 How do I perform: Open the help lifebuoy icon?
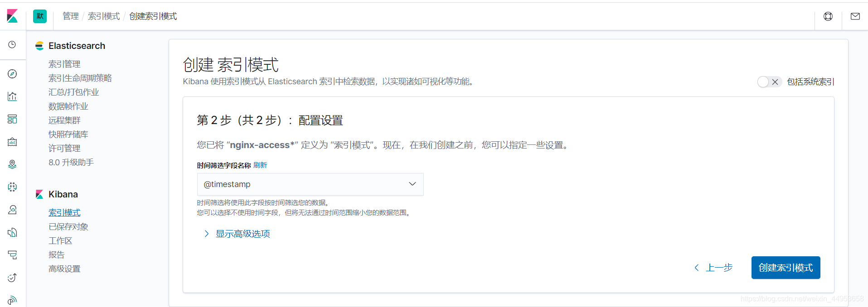coord(828,16)
